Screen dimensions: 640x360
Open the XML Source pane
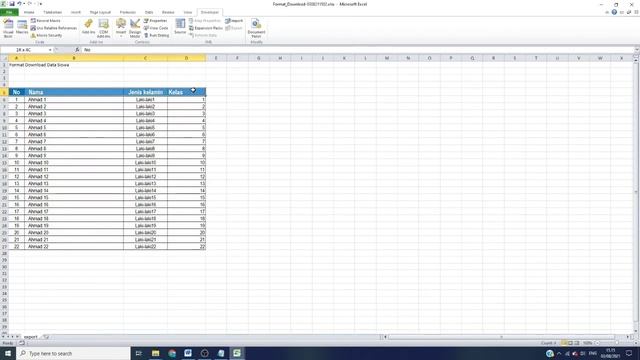coord(180,27)
